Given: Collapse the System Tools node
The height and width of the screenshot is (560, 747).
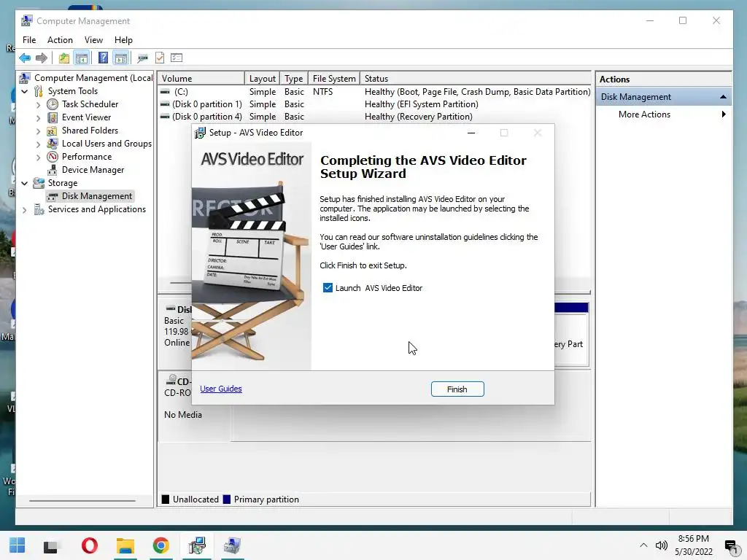Looking at the screenshot, I should (x=25, y=91).
